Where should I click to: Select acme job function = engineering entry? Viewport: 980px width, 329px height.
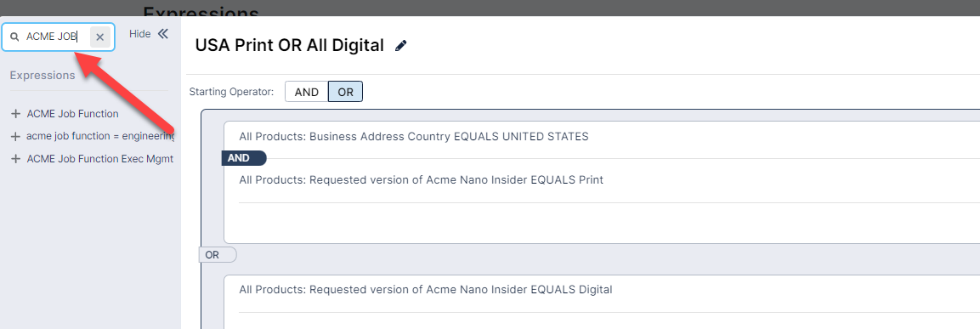100,136
